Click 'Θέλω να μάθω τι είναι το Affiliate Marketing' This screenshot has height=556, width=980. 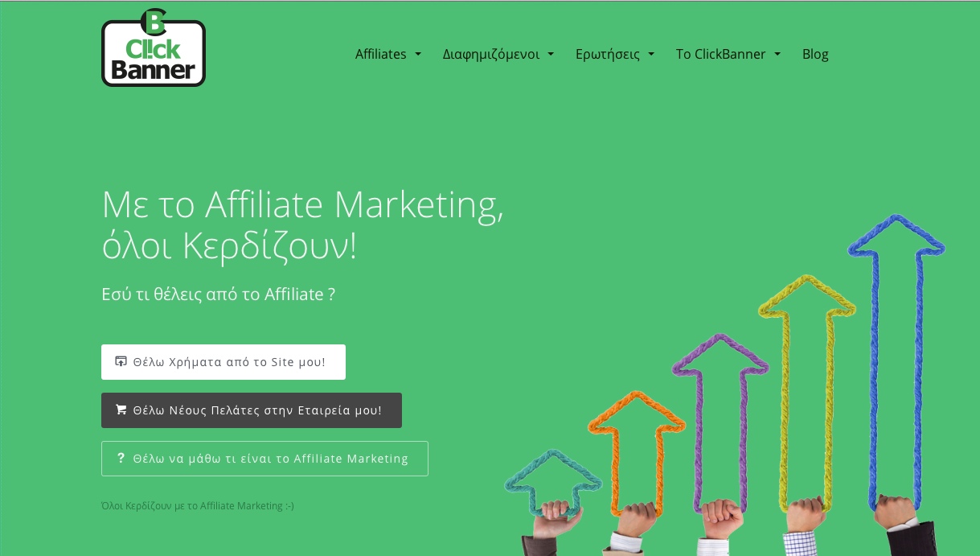pyautogui.click(x=264, y=459)
